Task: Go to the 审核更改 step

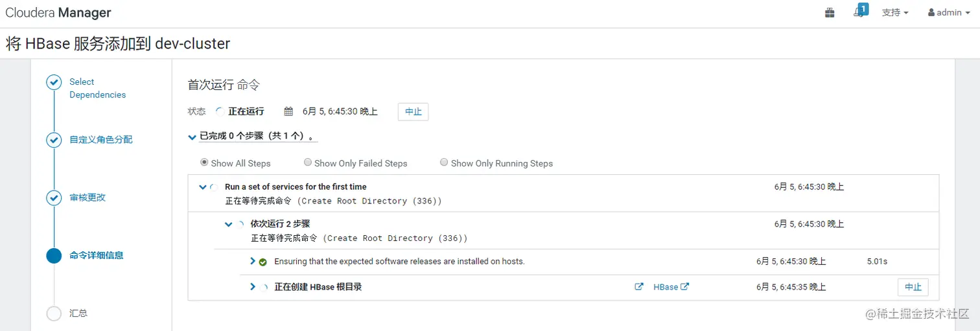Action: (x=87, y=198)
